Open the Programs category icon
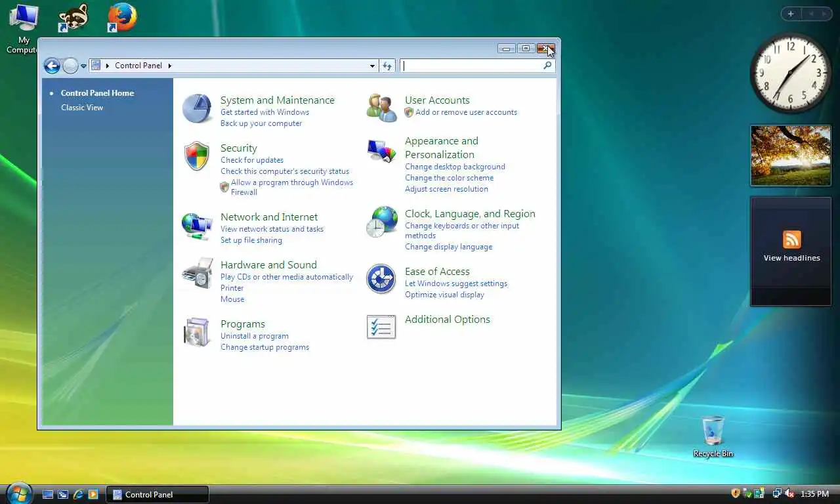 point(197,332)
